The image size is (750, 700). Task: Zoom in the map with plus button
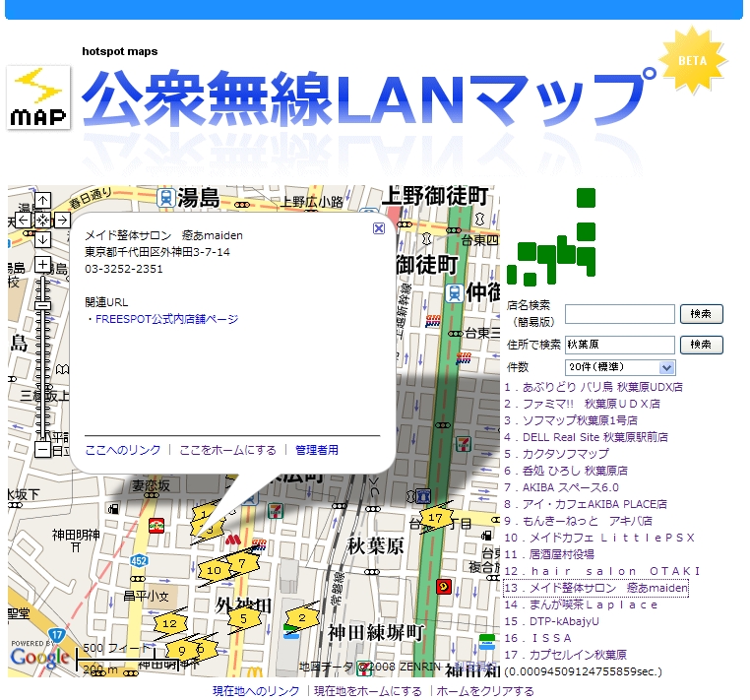pos(42,264)
